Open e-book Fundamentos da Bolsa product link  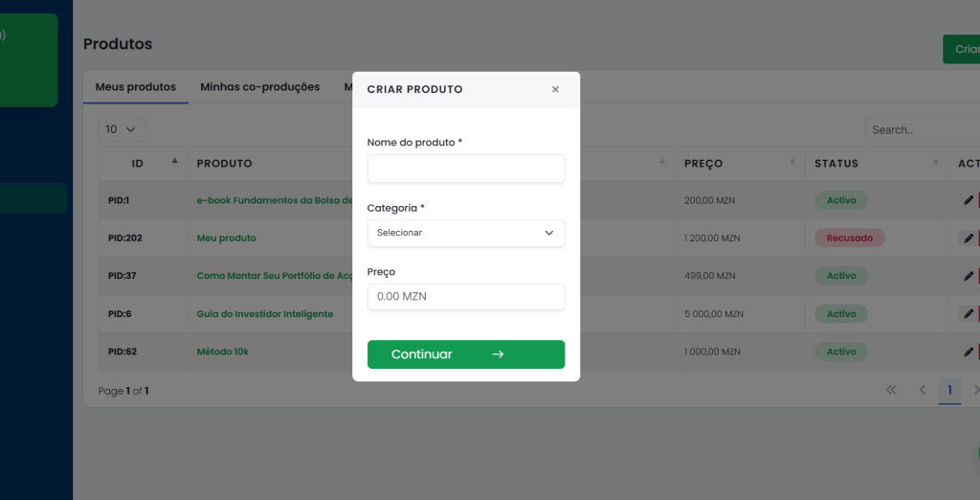(275, 200)
